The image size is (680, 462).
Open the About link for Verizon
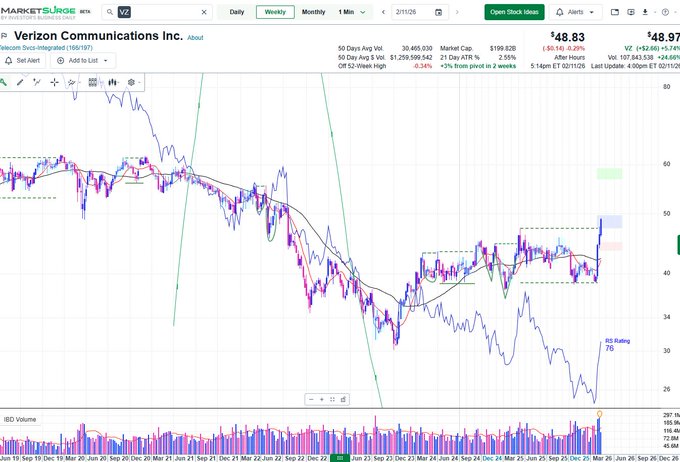(195, 37)
